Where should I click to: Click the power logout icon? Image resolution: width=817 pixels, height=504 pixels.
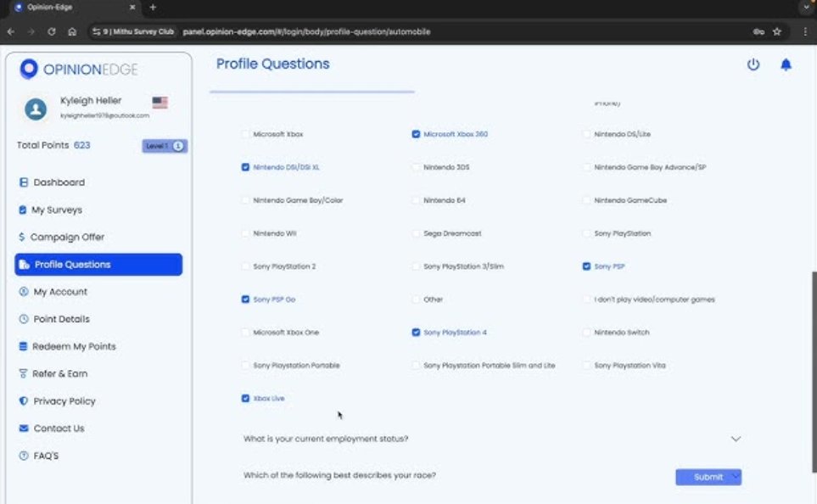(753, 65)
